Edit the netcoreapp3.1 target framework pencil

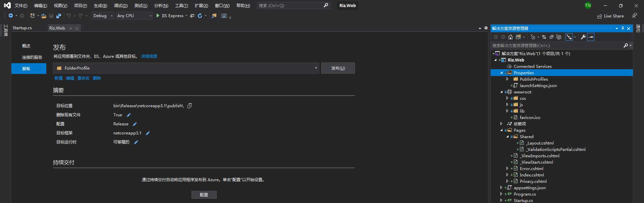point(148,133)
